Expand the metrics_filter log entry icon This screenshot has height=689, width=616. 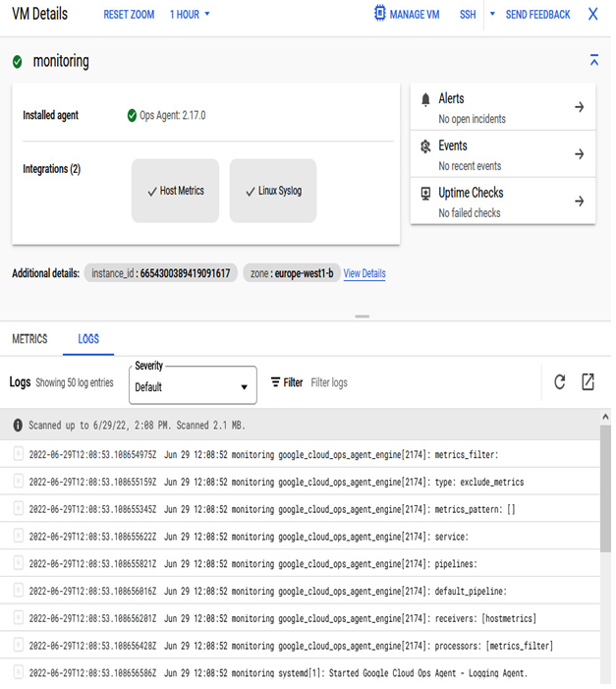point(19,453)
